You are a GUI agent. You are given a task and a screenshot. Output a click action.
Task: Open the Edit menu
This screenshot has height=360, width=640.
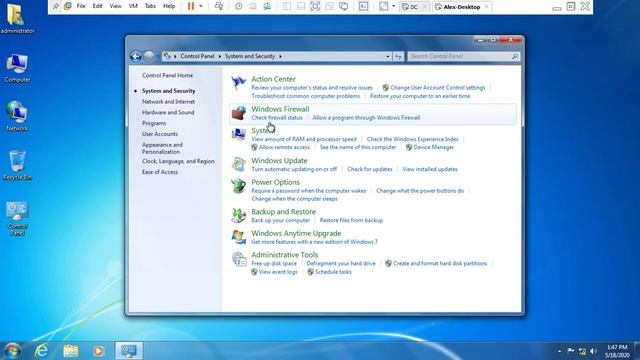[x=97, y=6]
